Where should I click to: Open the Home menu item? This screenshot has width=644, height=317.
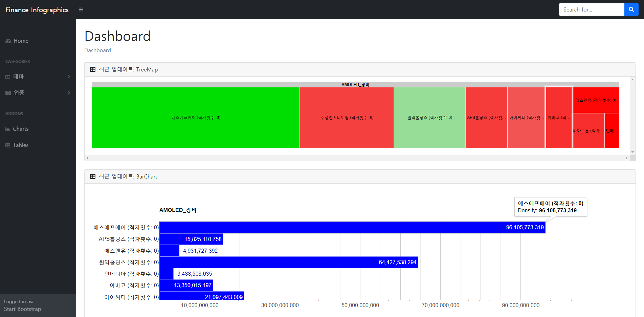(x=20, y=41)
